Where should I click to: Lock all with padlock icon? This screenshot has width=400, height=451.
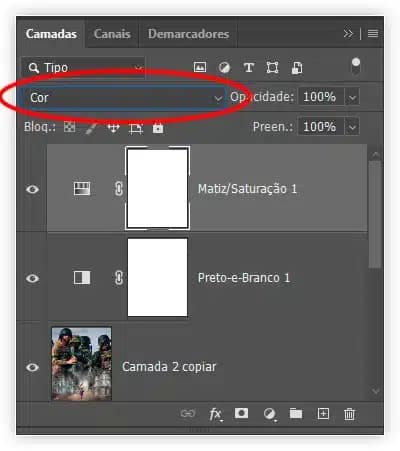pos(158,128)
